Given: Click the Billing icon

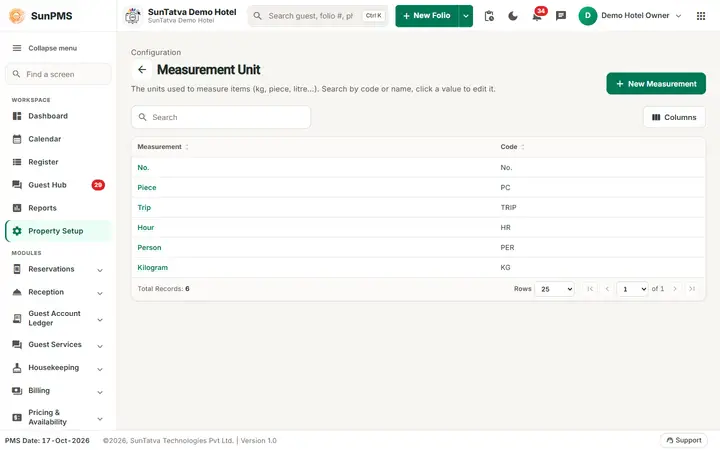Looking at the screenshot, I should click(17, 390).
